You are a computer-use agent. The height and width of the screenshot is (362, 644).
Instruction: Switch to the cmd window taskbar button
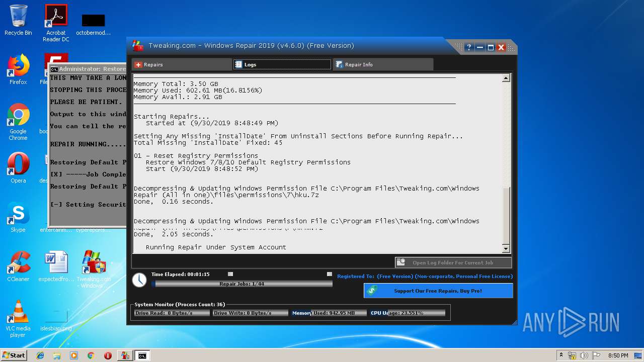[x=142, y=355]
